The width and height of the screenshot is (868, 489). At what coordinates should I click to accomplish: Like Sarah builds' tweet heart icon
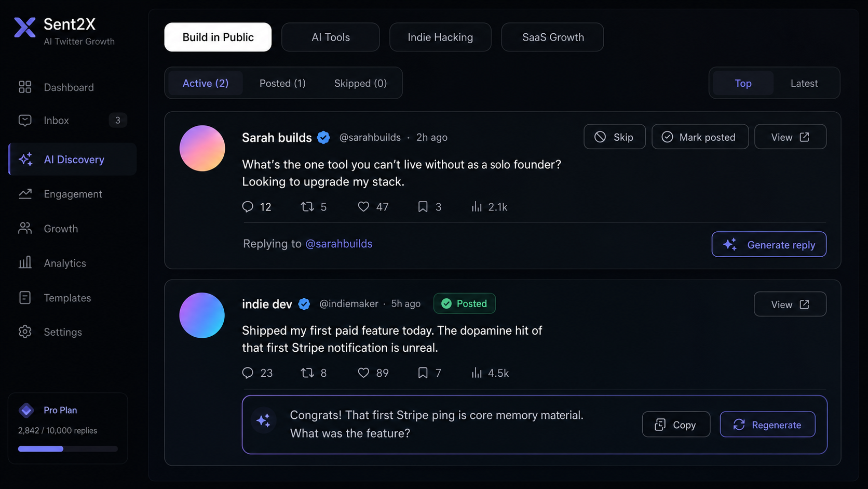(x=363, y=207)
